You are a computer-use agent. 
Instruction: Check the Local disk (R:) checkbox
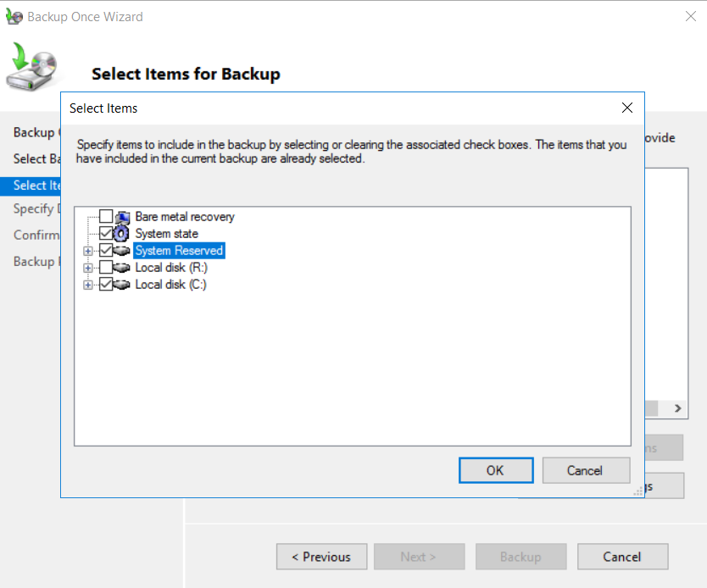106,267
